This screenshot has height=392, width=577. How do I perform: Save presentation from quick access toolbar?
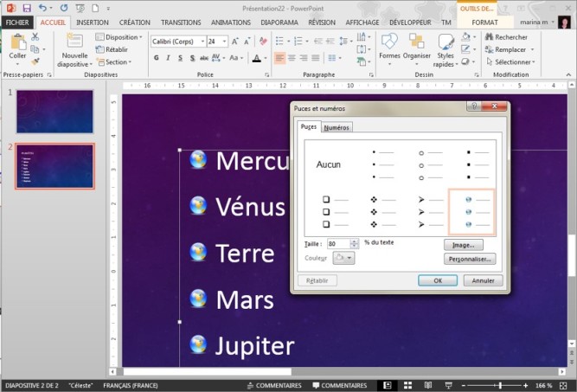pos(27,7)
